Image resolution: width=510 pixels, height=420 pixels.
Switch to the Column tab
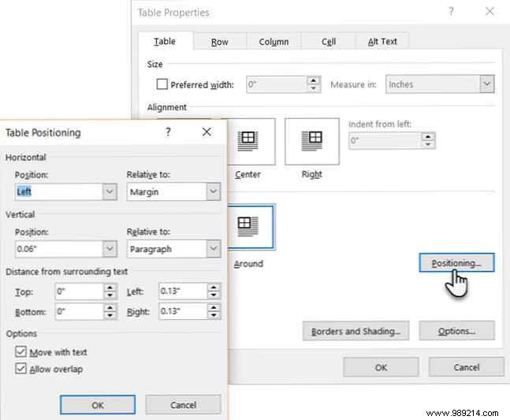pos(274,42)
